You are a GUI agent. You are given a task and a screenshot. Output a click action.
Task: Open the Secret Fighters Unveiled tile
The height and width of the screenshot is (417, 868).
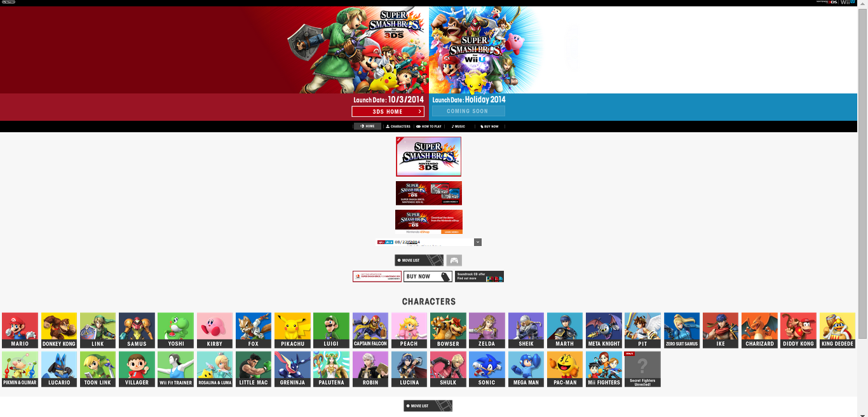(x=642, y=369)
